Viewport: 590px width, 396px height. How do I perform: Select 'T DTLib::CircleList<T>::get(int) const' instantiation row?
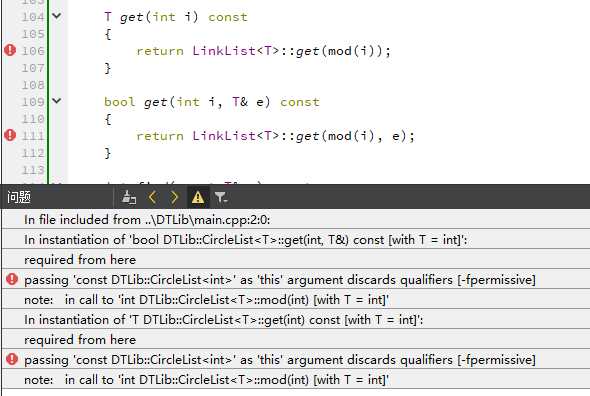pyautogui.click(x=296, y=320)
